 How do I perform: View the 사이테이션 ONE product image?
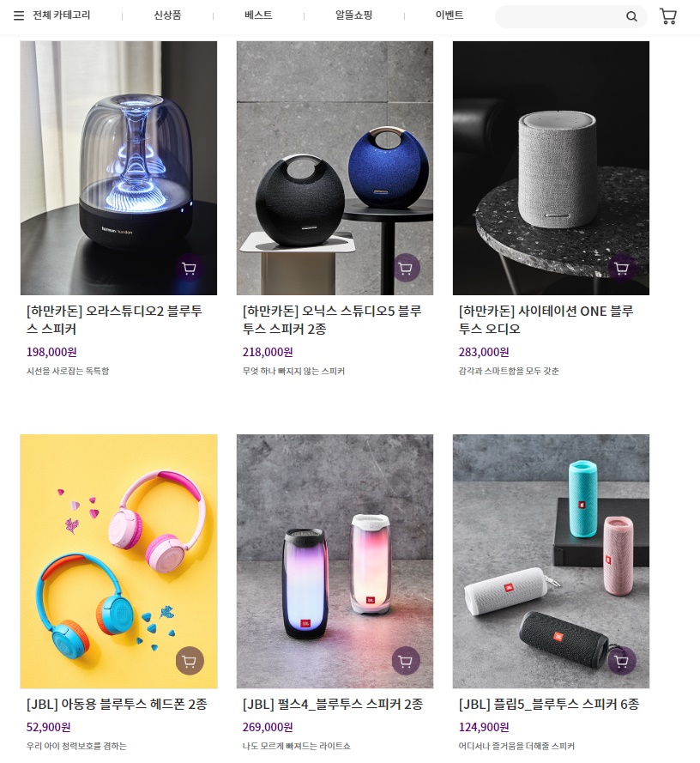(551, 168)
